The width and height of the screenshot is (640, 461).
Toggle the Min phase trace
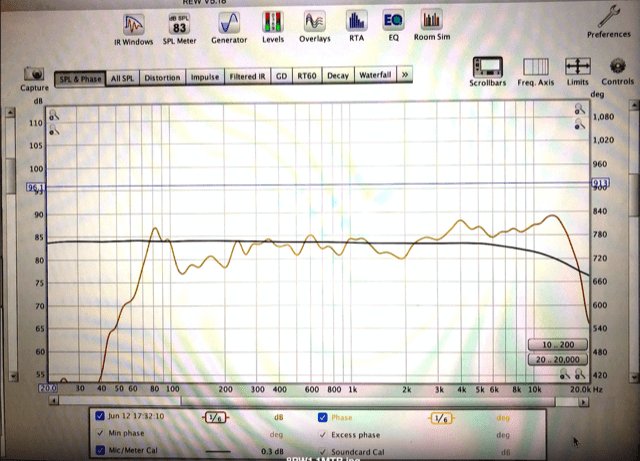tap(100, 433)
